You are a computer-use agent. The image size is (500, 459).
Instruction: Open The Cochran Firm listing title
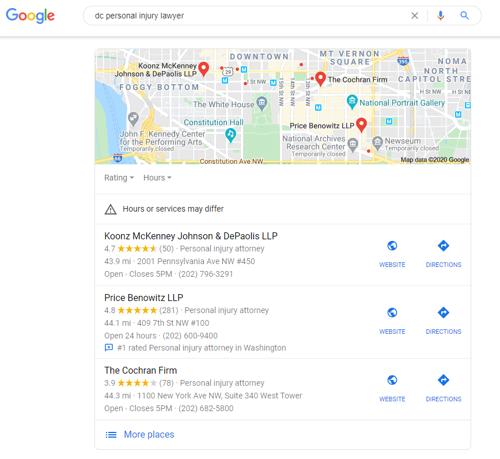pyautogui.click(x=141, y=370)
